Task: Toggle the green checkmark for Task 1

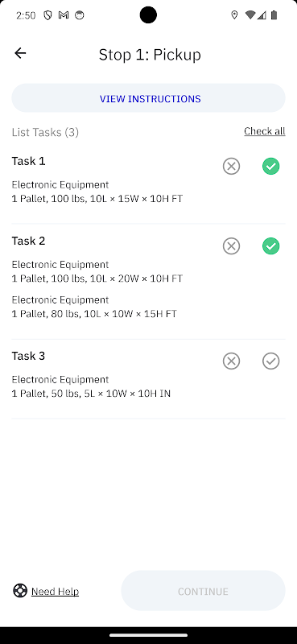Action: point(270,167)
